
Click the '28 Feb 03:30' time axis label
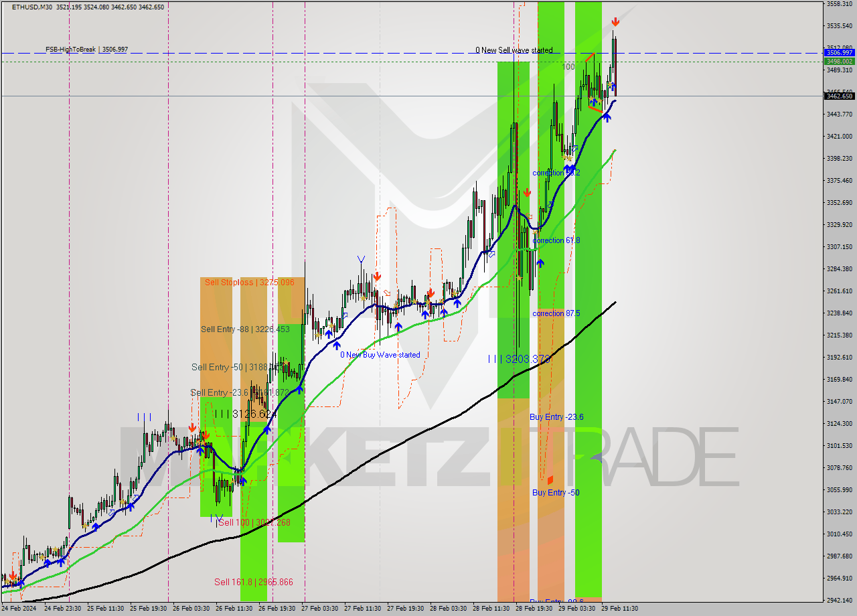tap(448, 609)
